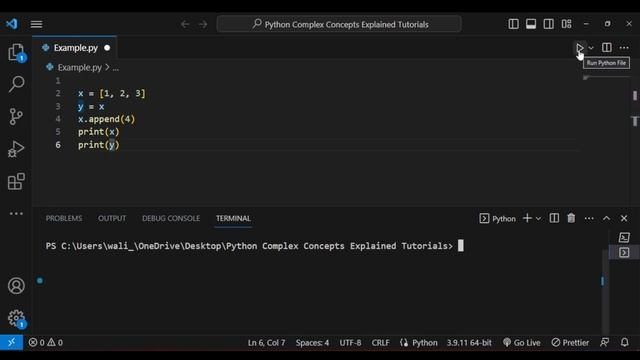Expand the breadcrumb ellipsis segment
The width and height of the screenshot is (640, 360).
(x=116, y=68)
